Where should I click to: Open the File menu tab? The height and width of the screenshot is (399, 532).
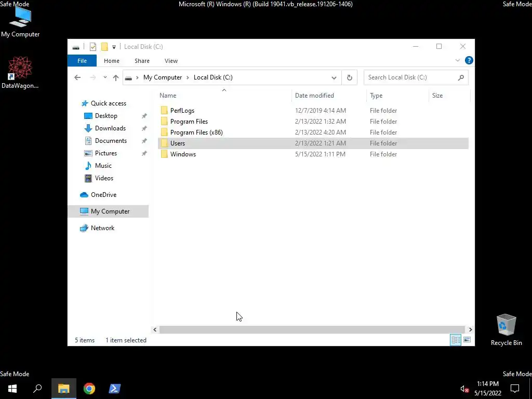pos(82,61)
